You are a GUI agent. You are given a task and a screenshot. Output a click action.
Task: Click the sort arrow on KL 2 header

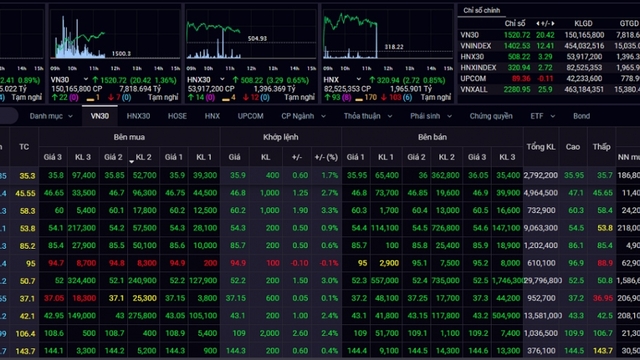(131, 162)
